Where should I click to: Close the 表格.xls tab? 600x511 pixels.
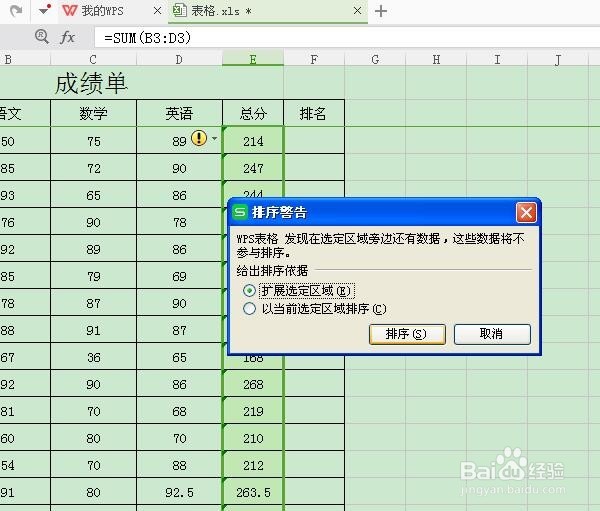[x=357, y=11]
